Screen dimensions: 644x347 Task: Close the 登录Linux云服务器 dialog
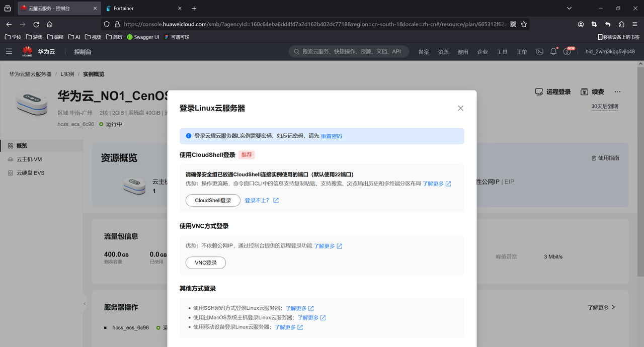tap(460, 108)
